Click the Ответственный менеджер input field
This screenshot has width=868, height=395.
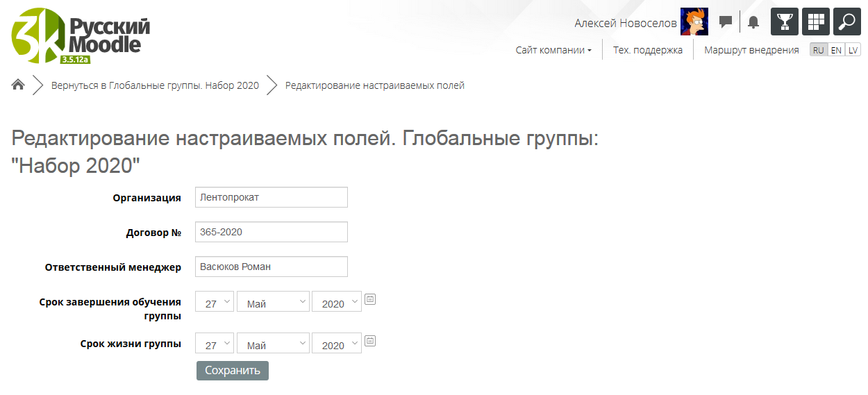271,267
